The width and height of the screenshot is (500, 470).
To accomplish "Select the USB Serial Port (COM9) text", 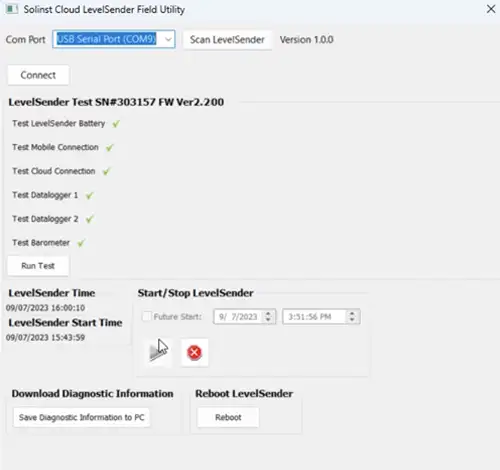I will [107, 39].
